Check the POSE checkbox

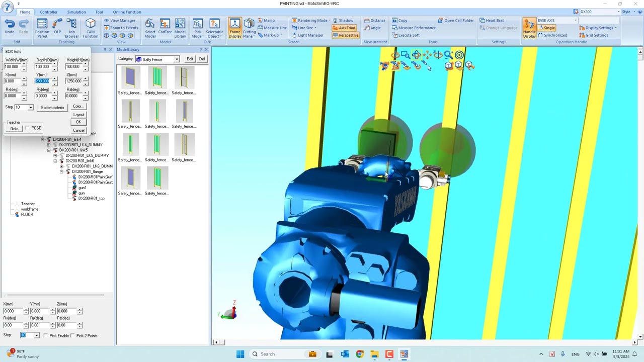point(28,128)
